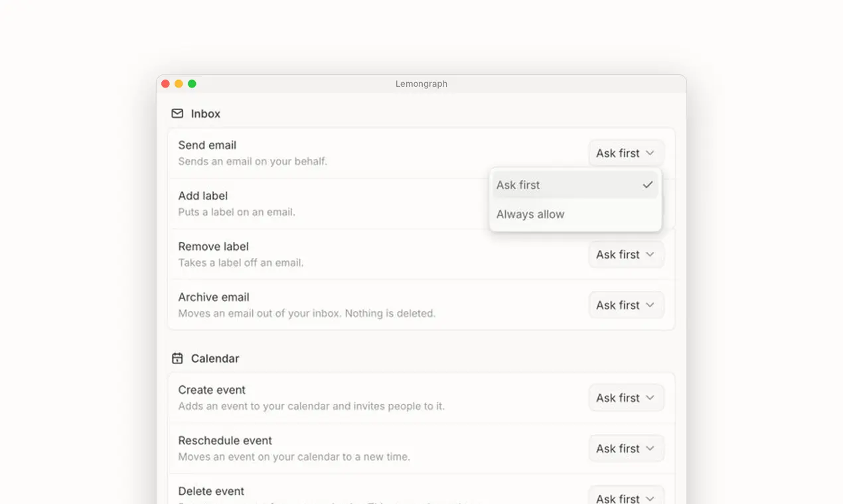Click the 'Lemongraph' window title
This screenshot has width=843, height=504.
pos(421,84)
